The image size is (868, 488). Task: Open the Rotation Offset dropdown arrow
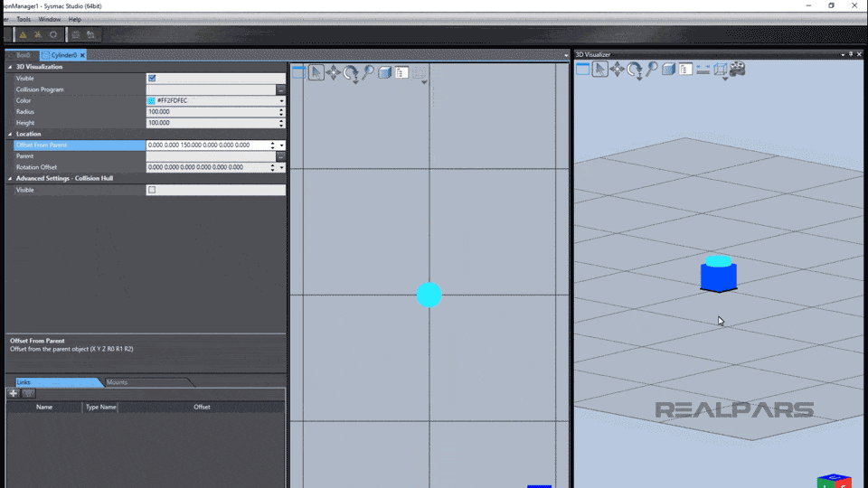[281, 167]
